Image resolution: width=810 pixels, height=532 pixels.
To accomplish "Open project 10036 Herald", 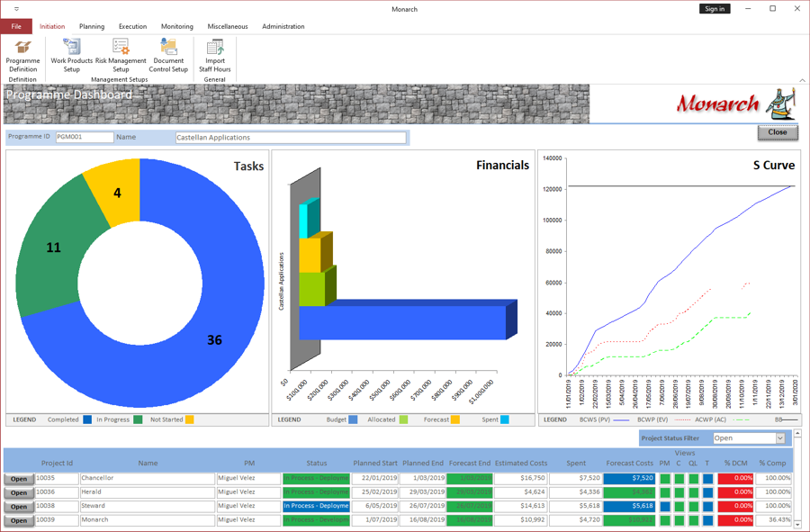I will pyautogui.click(x=19, y=492).
